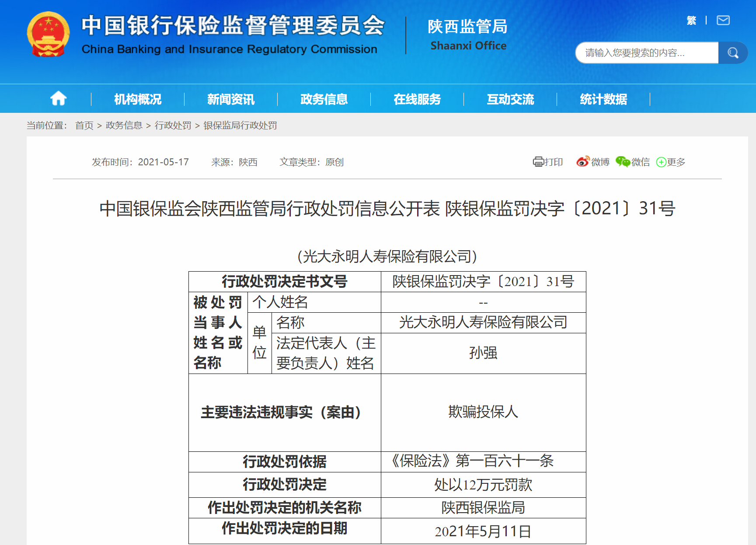The height and width of the screenshot is (545, 756).
Task: Click header cell 行政处罚决定书文号
Action: (285, 282)
